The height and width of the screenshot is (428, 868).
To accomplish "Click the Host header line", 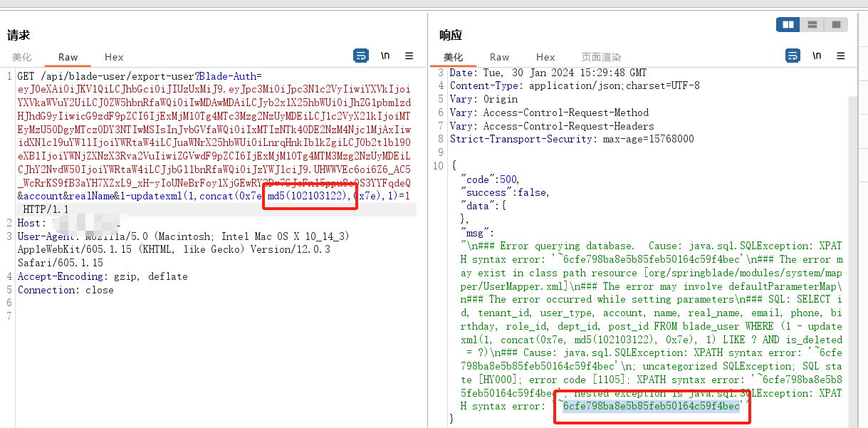I will (x=71, y=223).
